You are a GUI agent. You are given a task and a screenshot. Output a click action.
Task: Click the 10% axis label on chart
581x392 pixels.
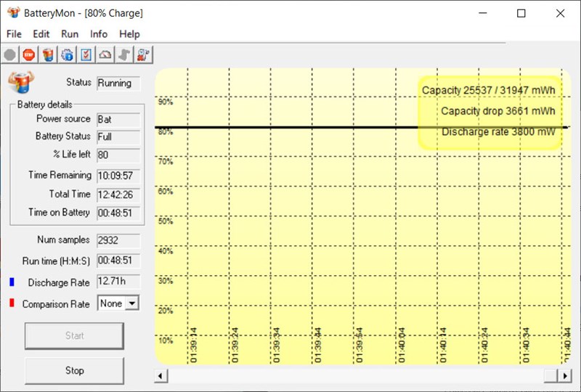point(166,340)
